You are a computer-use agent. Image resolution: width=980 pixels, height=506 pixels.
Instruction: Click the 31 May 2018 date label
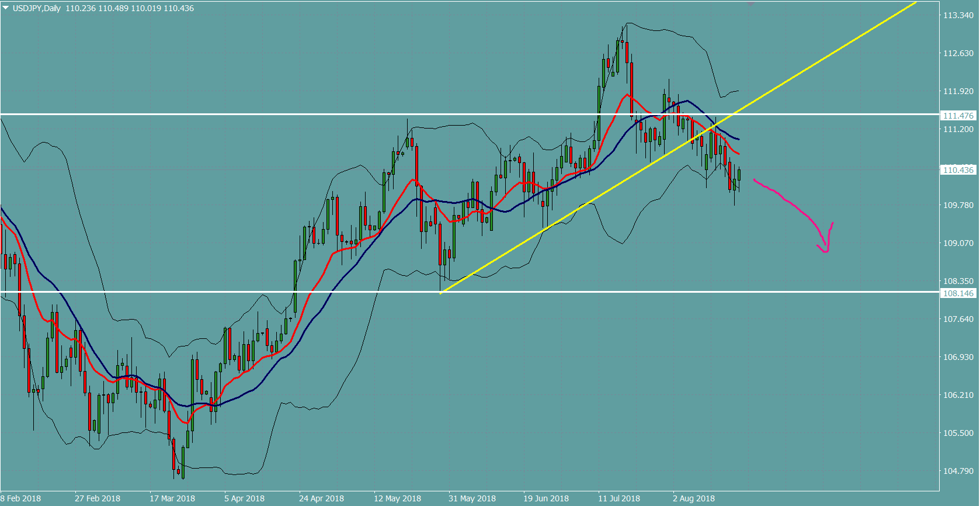coord(472,498)
